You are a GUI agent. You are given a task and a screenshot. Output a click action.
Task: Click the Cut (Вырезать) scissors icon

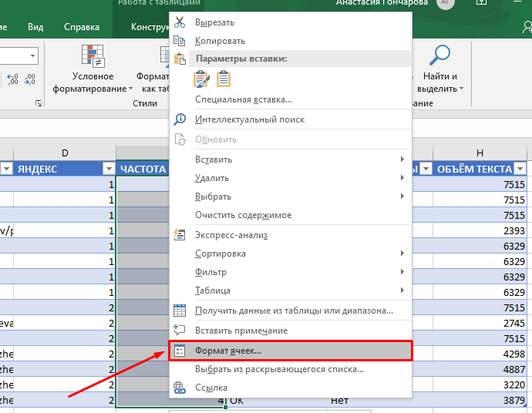tap(180, 22)
